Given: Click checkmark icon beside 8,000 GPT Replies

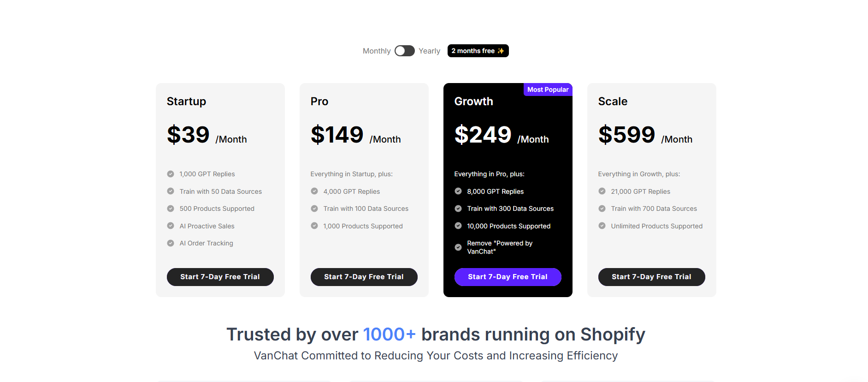Looking at the screenshot, I should coord(458,191).
